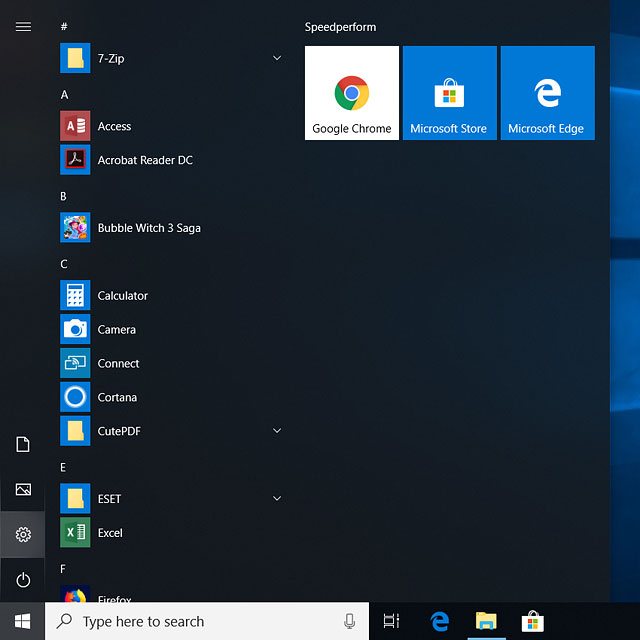
Task: Launch Cortana from the app list
Action: pos(117,397)
